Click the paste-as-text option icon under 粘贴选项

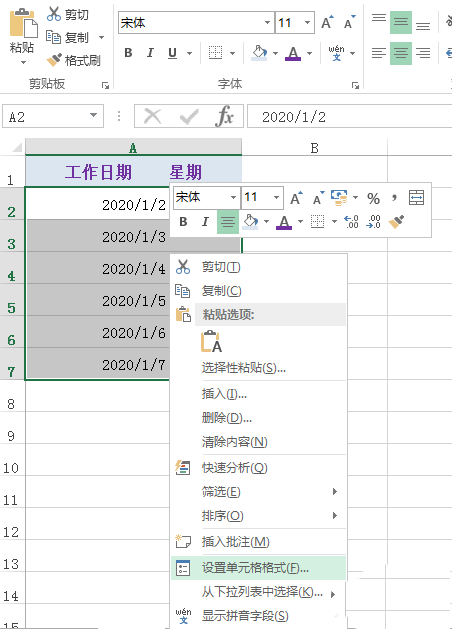(x=211, y=341)
